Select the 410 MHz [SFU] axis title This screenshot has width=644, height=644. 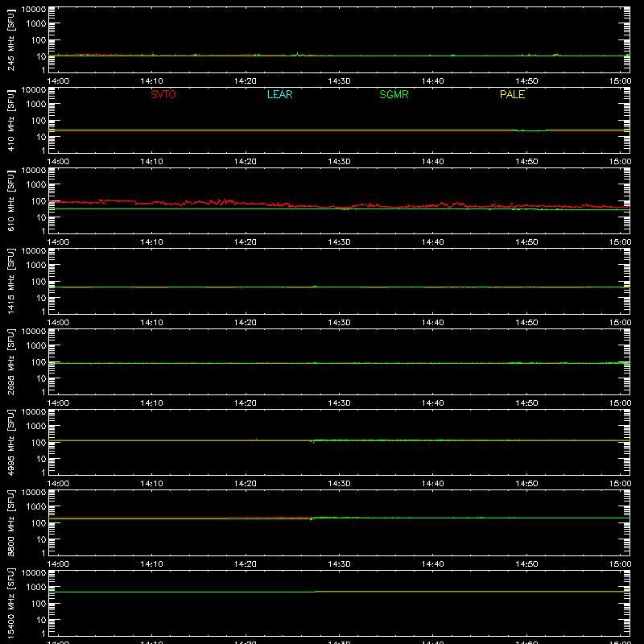tap(10, 120)
